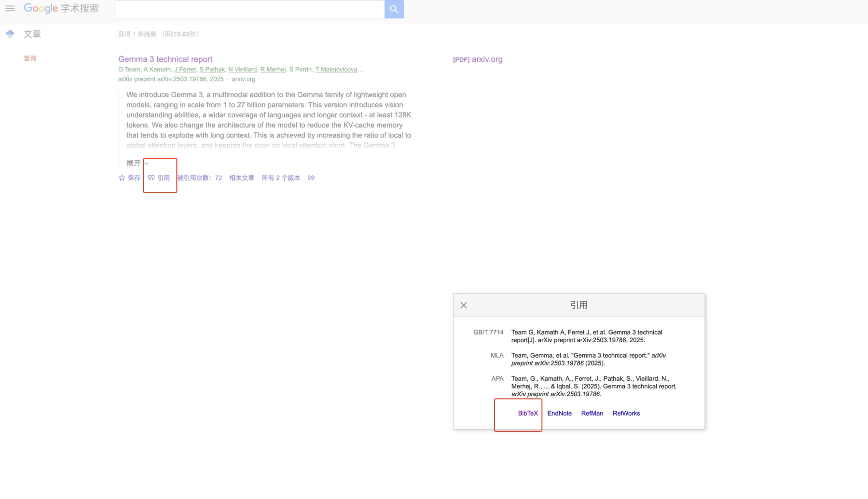Click the star Save icon

coord(122,177)
